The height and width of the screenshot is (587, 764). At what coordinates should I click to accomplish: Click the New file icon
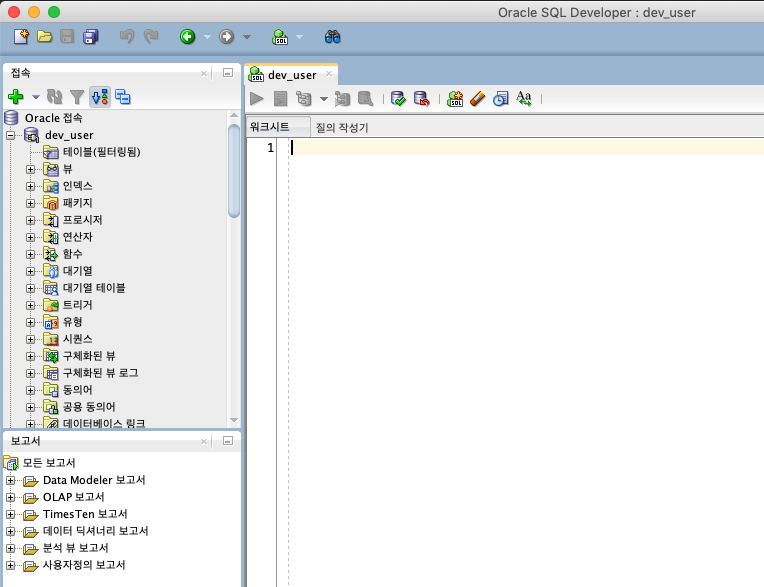21,37
